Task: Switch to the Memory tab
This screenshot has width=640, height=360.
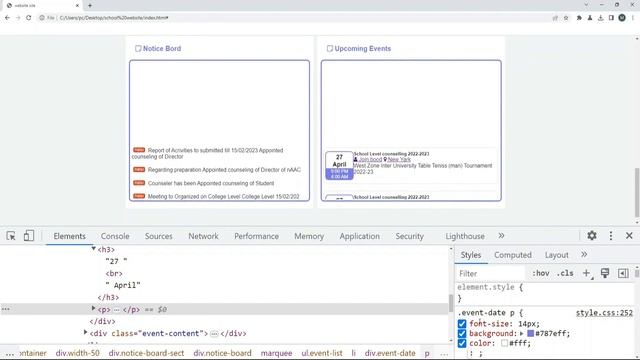Action: coord(309,236)
